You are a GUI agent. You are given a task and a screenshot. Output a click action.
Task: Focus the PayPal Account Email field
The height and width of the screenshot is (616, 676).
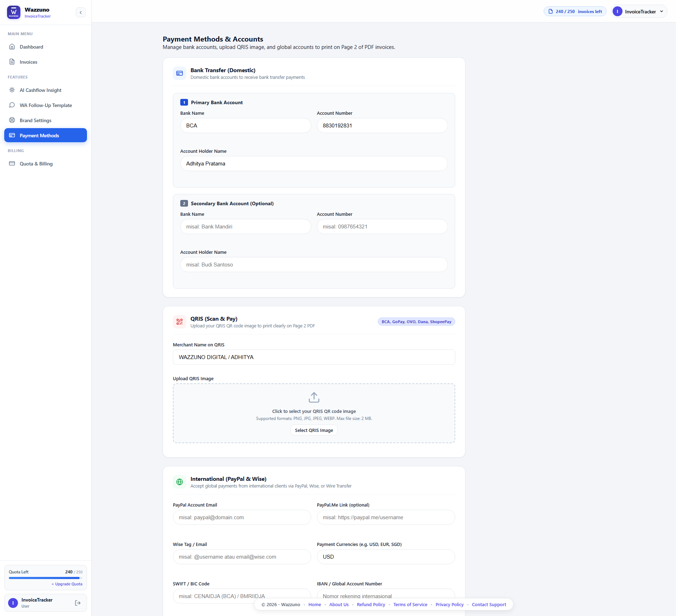(x=242, y=517)
